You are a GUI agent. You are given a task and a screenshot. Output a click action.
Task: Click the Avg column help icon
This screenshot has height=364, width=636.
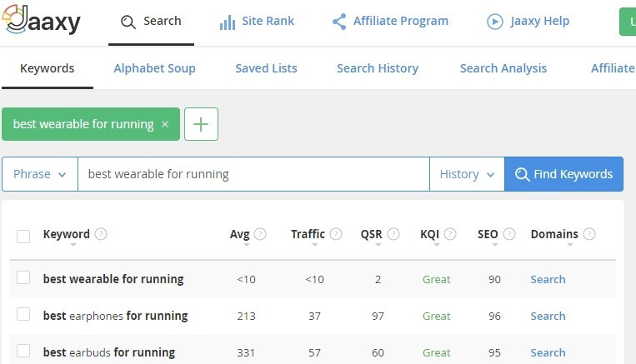[x=260, y=234]
